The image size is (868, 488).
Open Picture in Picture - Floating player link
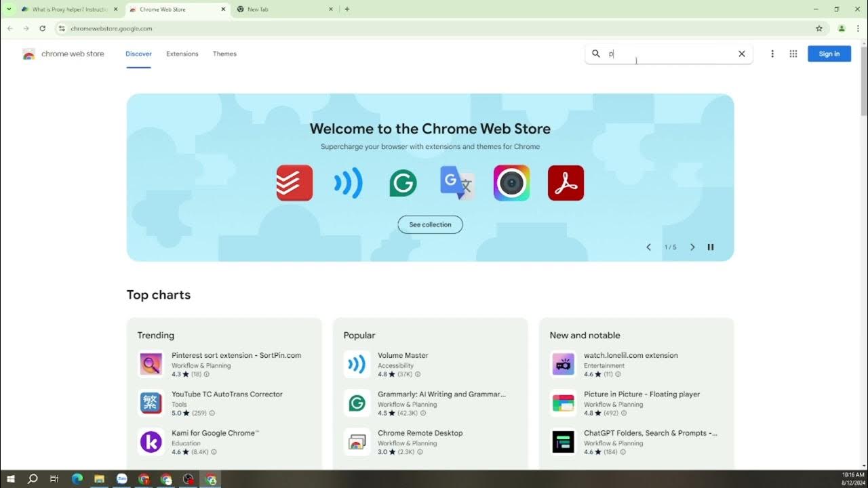pyautogui.click(x=642, y=394)
